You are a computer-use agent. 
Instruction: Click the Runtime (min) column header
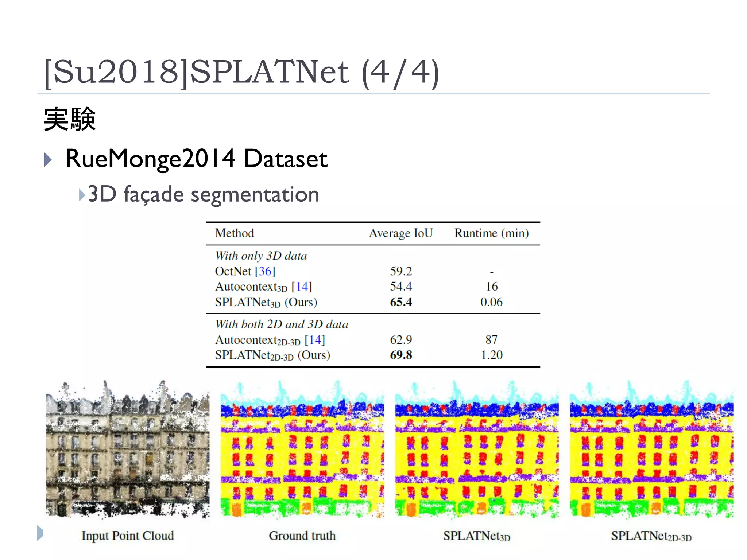491,233
